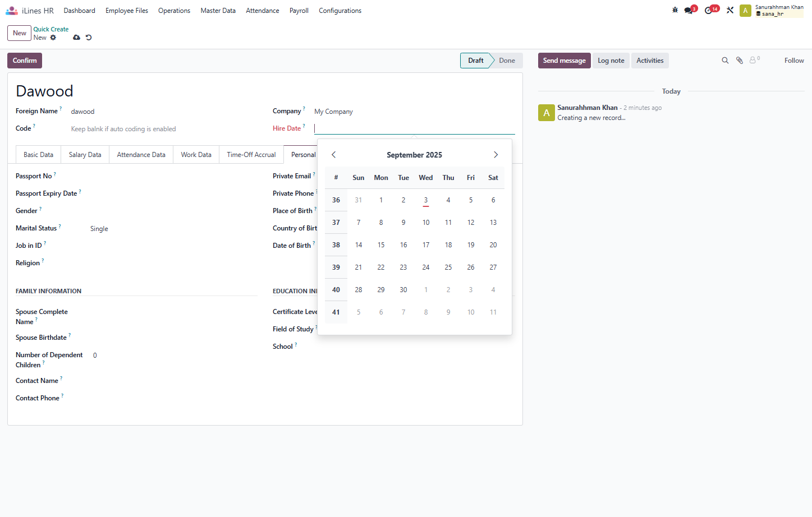Pick September 17 in the calendar
The image size is (812, 517).
point(426,245)
